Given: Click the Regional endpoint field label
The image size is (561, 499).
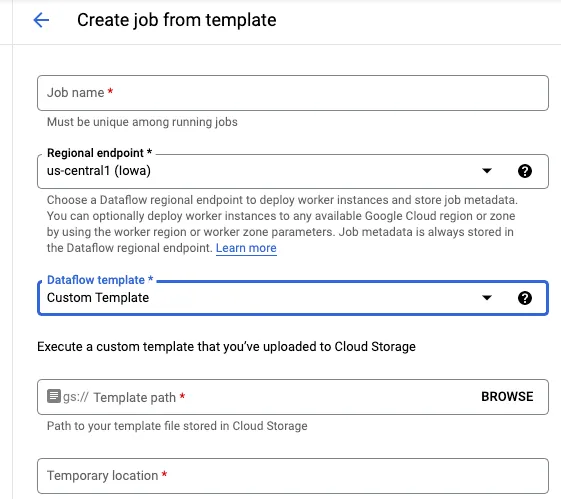Looking at the screenshot, I should click(99, 153).
